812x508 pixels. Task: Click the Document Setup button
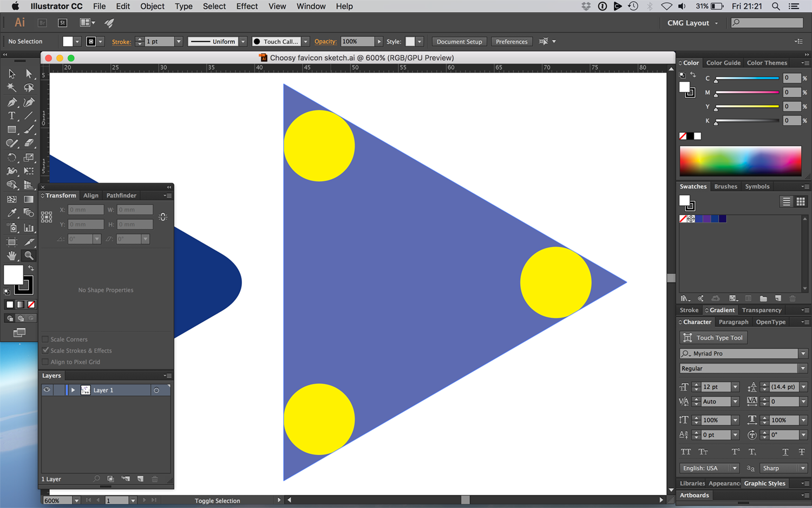point(459,42)
